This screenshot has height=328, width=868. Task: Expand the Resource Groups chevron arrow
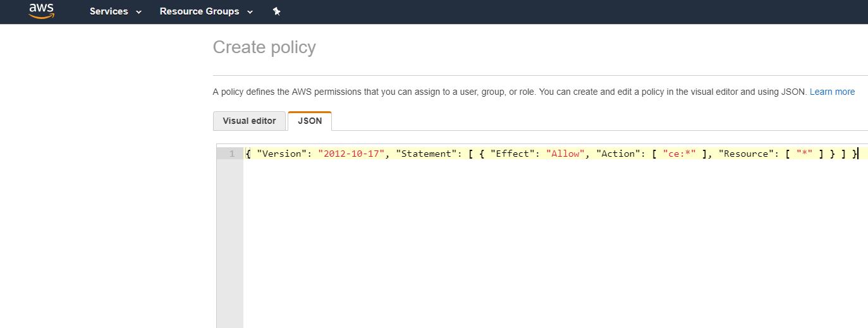point(250,12)
